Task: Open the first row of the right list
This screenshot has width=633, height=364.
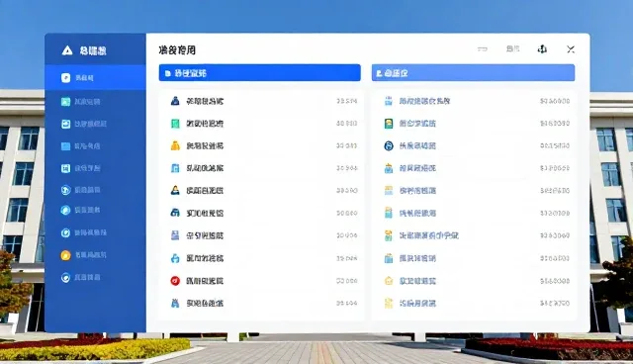Action: click(x=475, y=101)
